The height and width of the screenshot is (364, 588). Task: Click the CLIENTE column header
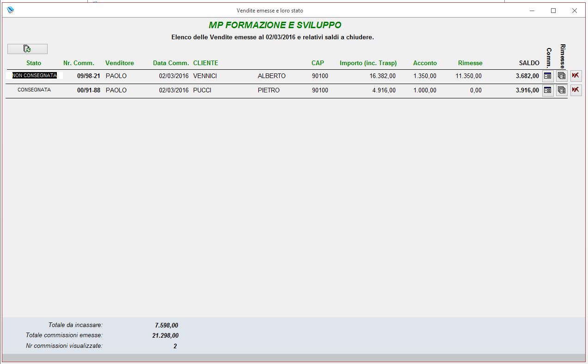pyautogui.click(x=206, y=63)
